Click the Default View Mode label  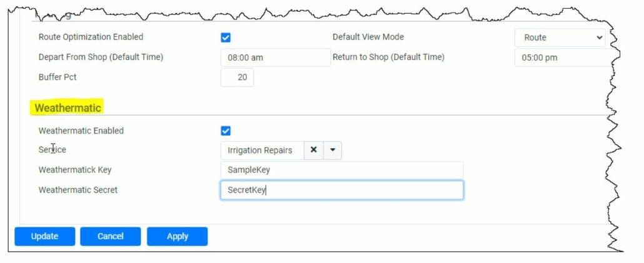[368, 37]
